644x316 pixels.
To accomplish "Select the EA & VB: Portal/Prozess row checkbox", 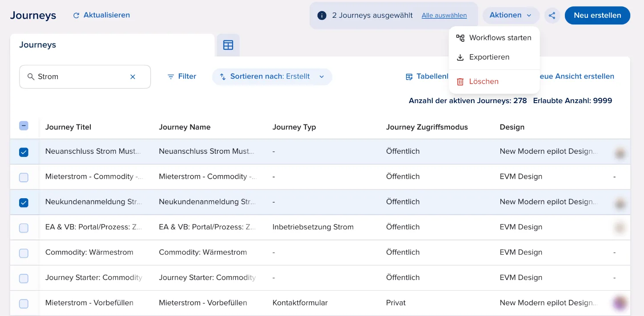I will [x=24, y=228].
